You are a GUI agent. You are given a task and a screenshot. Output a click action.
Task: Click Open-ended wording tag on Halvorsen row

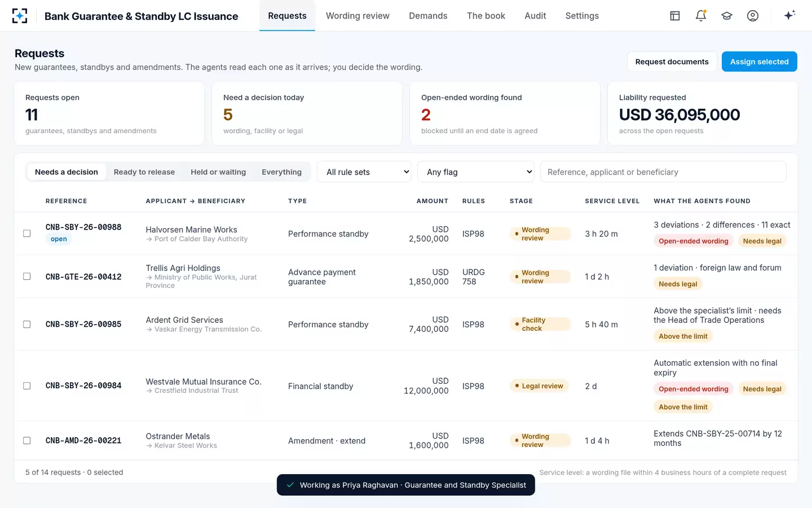[693, 241]
